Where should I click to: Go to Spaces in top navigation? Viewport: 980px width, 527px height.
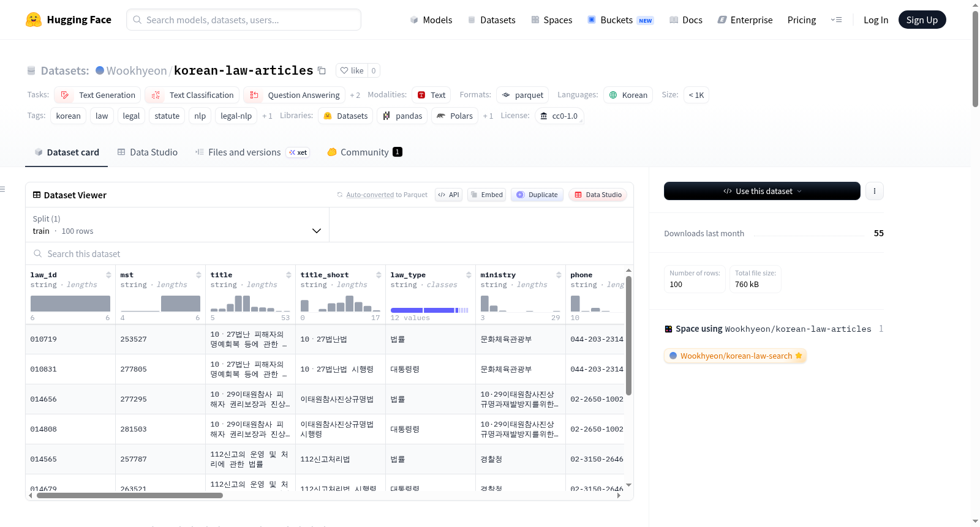551,20
